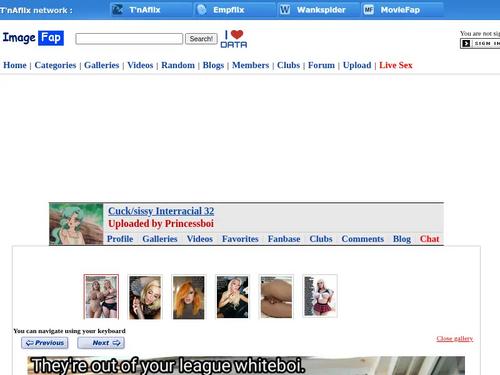Viewport: 500px width, 375px height.
Task: Open the Wankspider network icon
Action: pos(285,10)
